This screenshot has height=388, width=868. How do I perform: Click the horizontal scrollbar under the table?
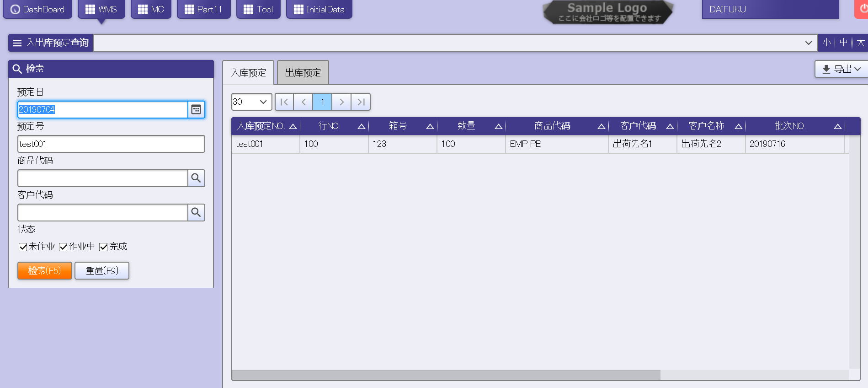tap(446, 375)
